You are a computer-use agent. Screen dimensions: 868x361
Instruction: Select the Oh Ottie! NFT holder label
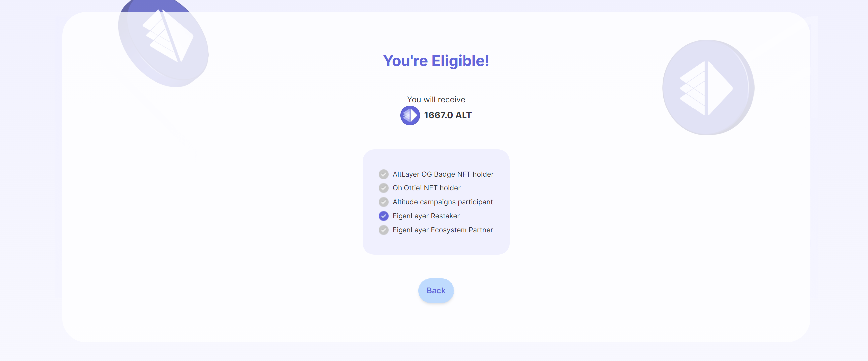426,188
